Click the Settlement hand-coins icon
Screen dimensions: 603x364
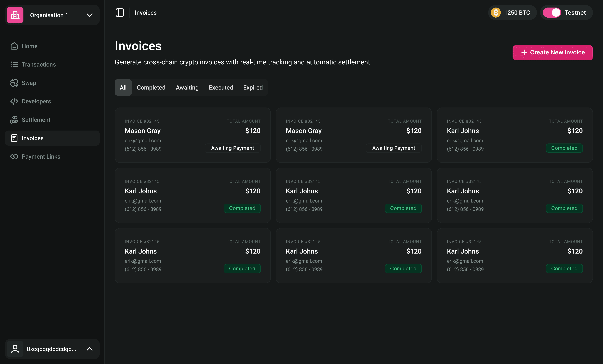pos(14,120)
